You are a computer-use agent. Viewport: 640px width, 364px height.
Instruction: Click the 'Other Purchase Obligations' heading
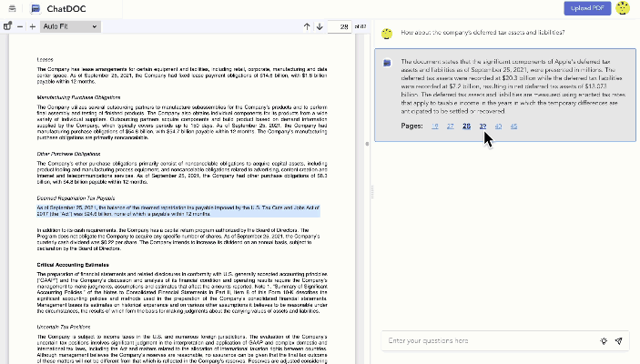(68, 154)
